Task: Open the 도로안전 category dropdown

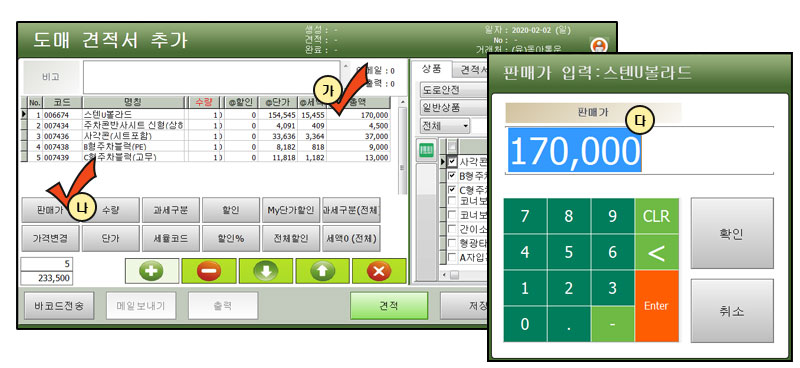Action: pos(453,90)
